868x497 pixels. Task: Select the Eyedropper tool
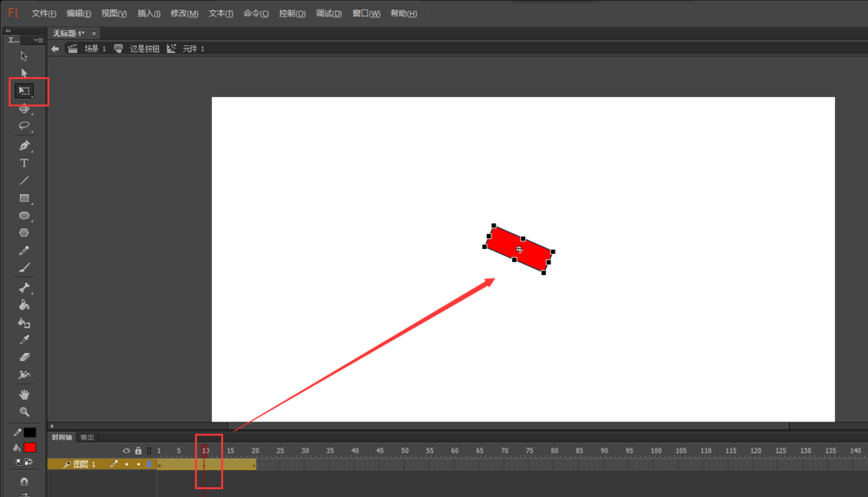pos(23,340)
